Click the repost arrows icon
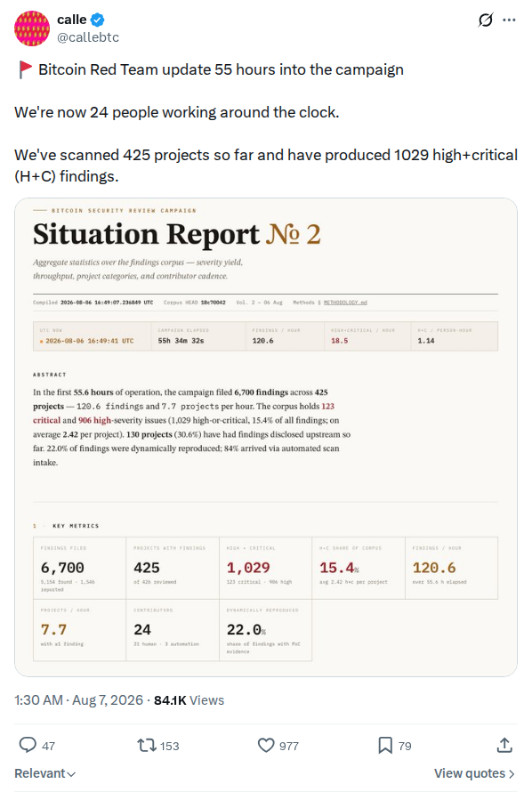Image resolution: width=532 pixels, height=792 pixels. (x=147, y=745)
